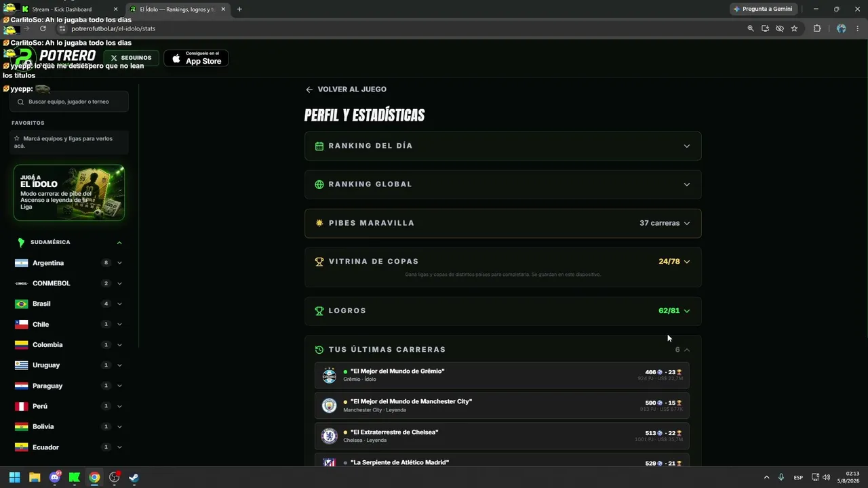Click the crossed-out eye icon in address bar
Screen dimensions: 868x488
pyautogui.click(x=780, y=28)
